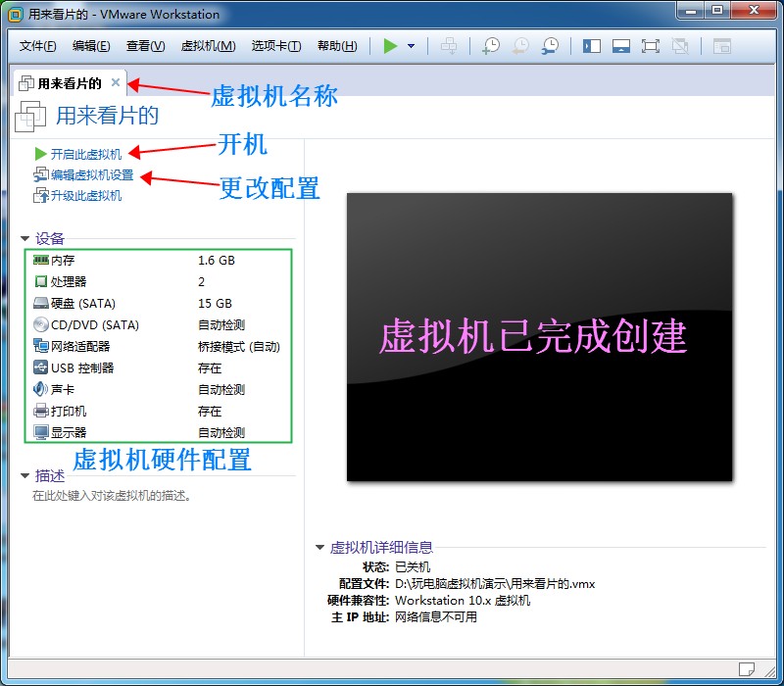
Task: Open the power button dropdown arrow
Action: [412, 46]
